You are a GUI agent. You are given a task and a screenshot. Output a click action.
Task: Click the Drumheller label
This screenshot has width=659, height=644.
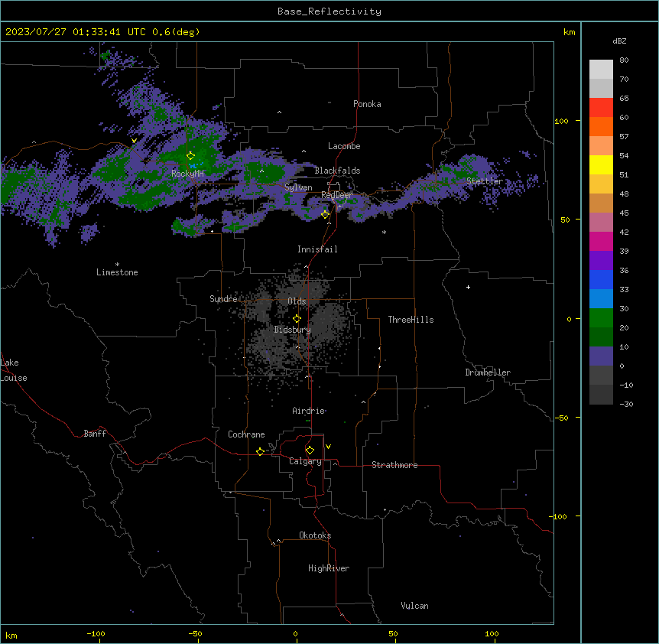[x=488, y=372]
